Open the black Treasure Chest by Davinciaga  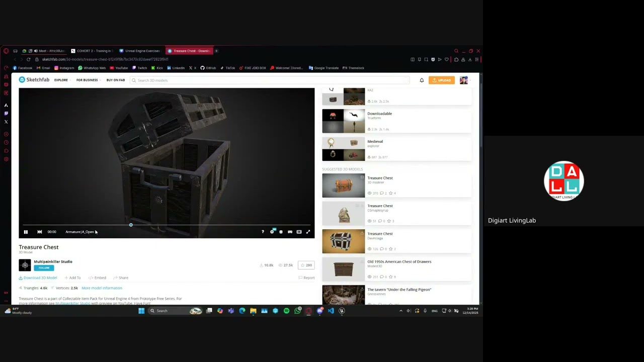click(396, 241)
